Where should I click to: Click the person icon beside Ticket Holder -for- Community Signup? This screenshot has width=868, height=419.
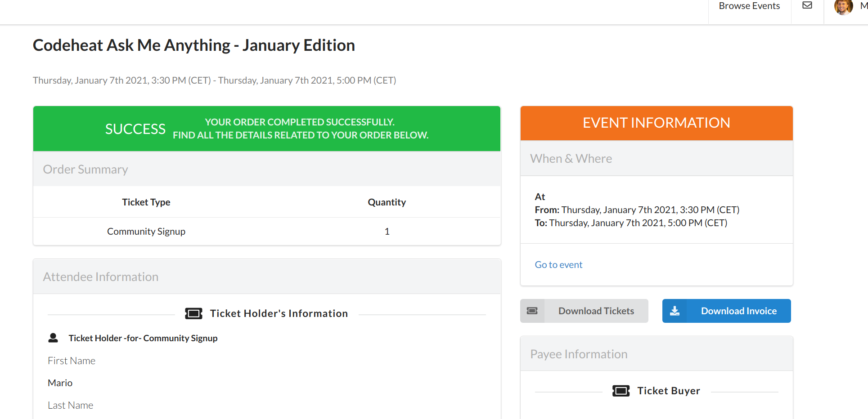pos(53,338)
